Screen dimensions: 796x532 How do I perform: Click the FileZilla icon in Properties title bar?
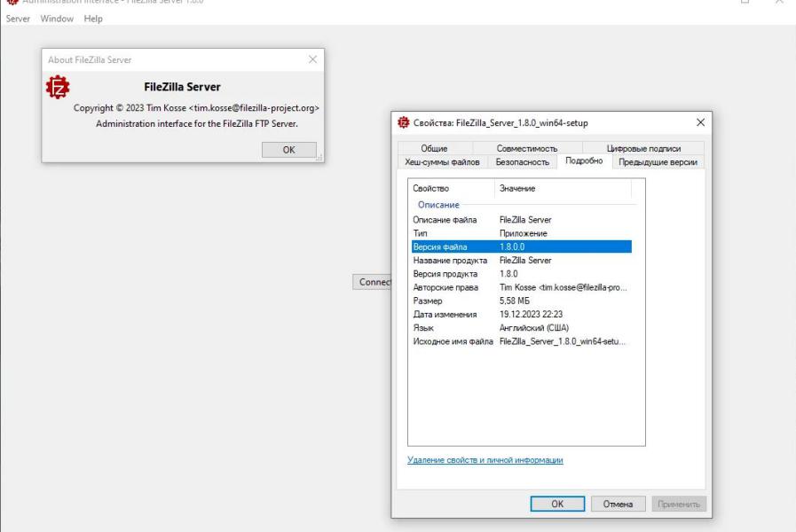(404, 122)
